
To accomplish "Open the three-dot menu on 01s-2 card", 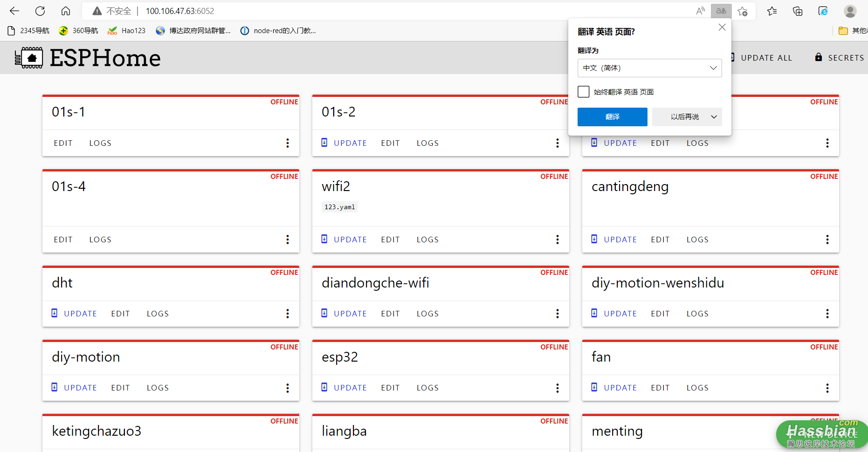I will point(558,143).
